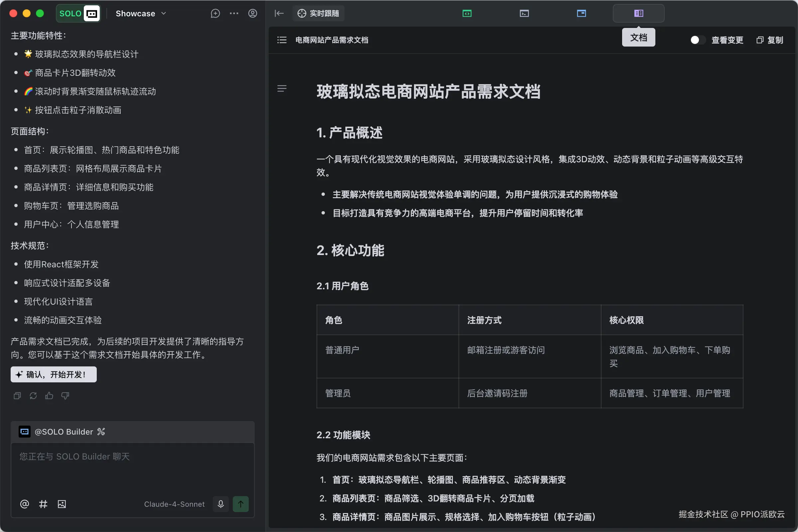Screen dimensions: 798x532
Task: Regenerate the chat response
Action: [33, 396]
